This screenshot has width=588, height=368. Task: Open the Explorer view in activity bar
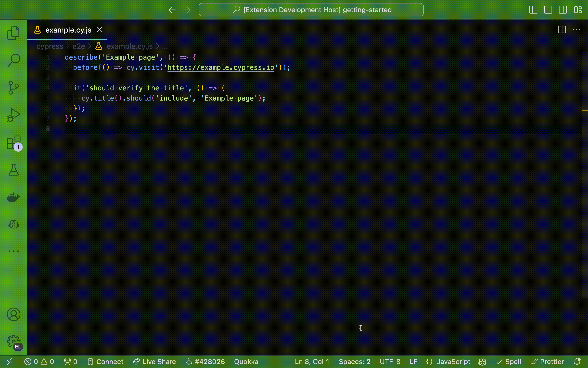(x=13, y=33)
